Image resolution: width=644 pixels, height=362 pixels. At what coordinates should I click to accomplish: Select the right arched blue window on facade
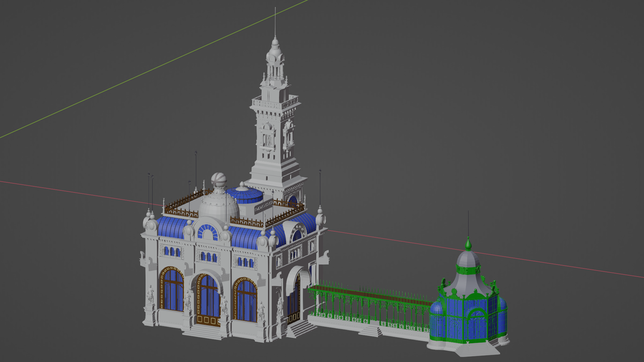[x=246, y=300]
